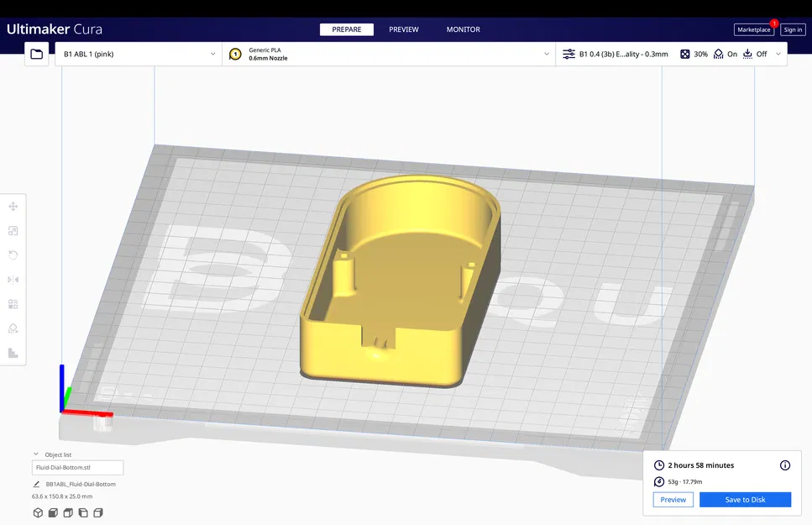Switch to top view icon
Screen dimensions: 812x525
[68, 512]
